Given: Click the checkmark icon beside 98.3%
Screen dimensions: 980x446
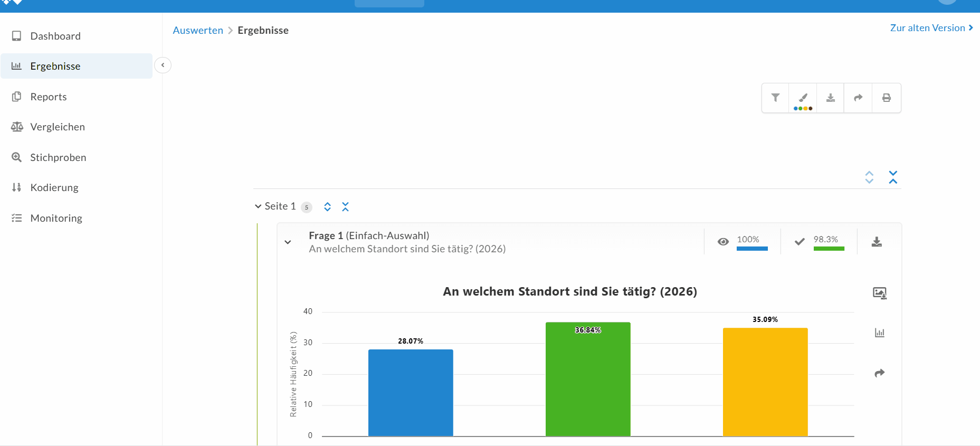Looking at the screenshot, I should point(800,242).
